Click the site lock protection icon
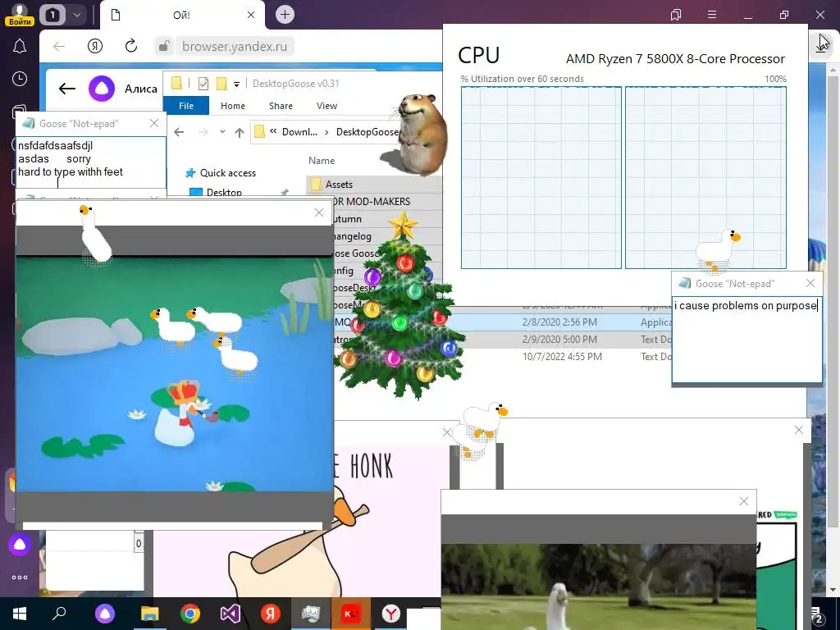The image size is (840, 630). (164, 46)
